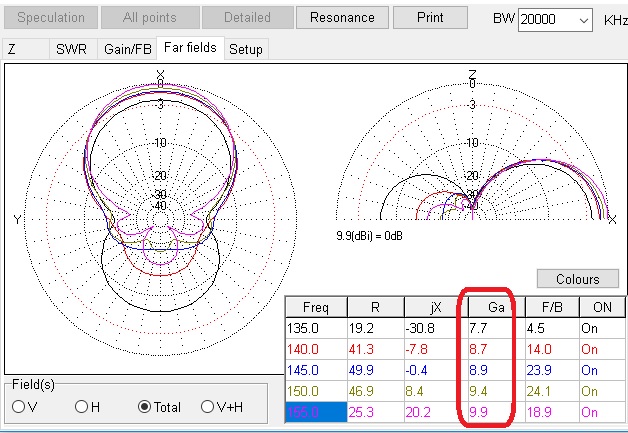Click the ON column header
Viewport: 628px width, 433px height.
[602, 307]
